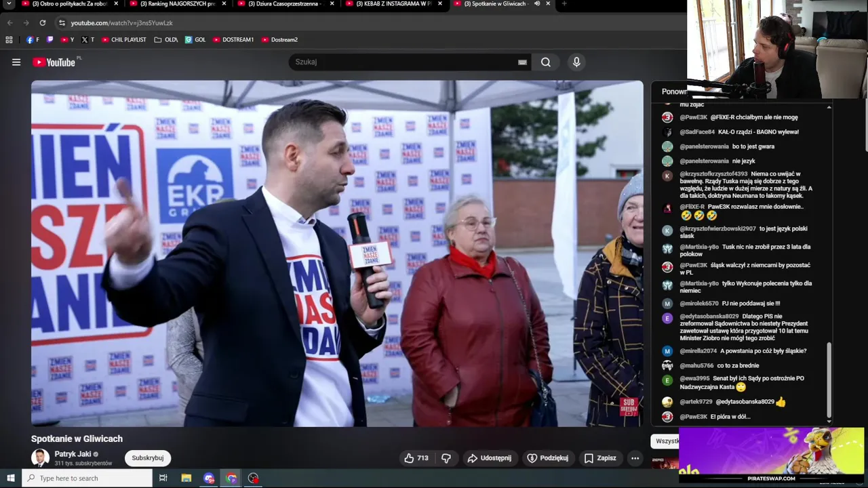Image resolution: width=868 pixels, height=488 pixels.
Task: Open the Dostream2 bookmark
Action: (279, 40)
